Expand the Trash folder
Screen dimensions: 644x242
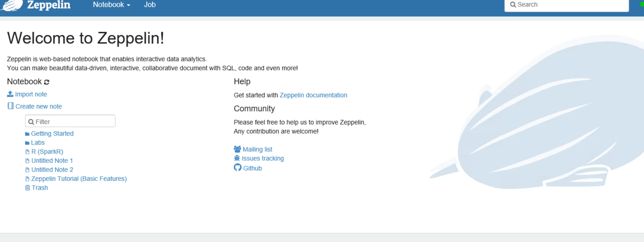(x=40, y=188)
